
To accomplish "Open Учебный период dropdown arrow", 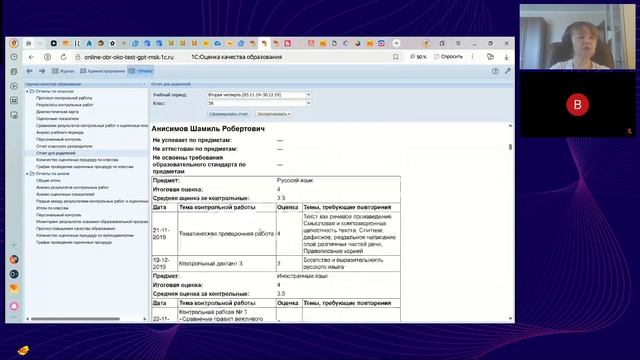I will pyautogui.click(x=308, y=95).
